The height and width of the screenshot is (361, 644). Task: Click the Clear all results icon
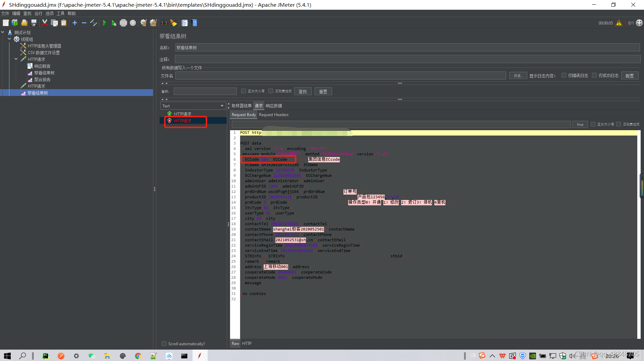(153, 23)
